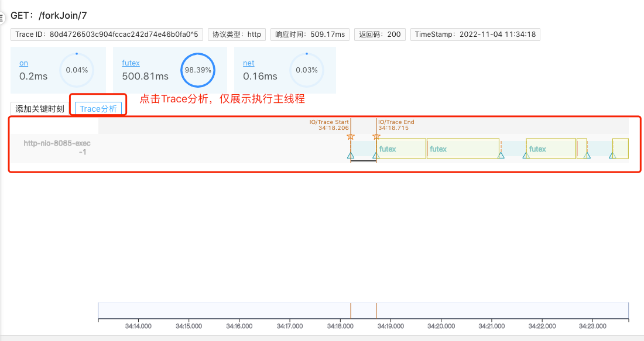
Task: Click the IO/Trace End star marker
Action: point(376,136)
